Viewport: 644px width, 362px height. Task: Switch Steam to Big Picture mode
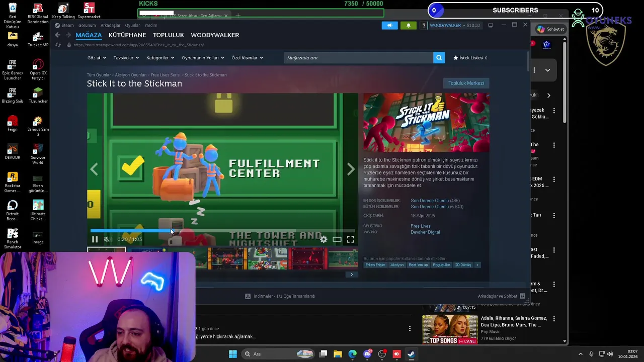491,25
